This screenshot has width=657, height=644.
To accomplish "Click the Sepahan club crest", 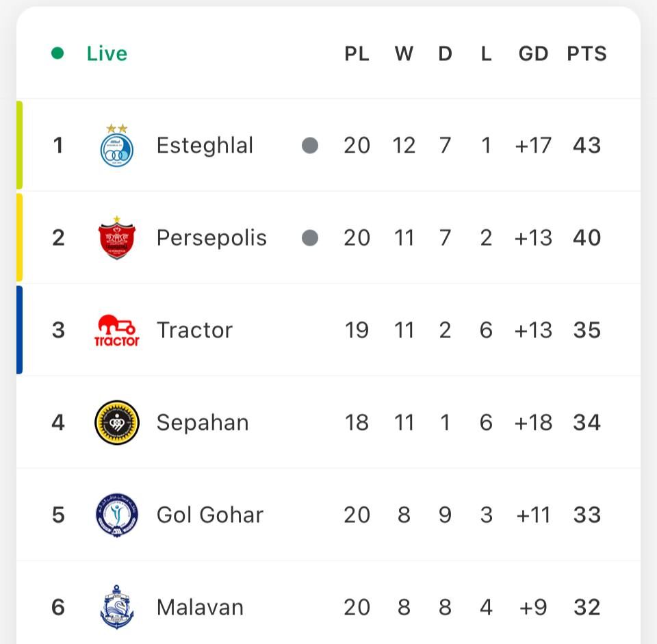I will tap(116, 422).
